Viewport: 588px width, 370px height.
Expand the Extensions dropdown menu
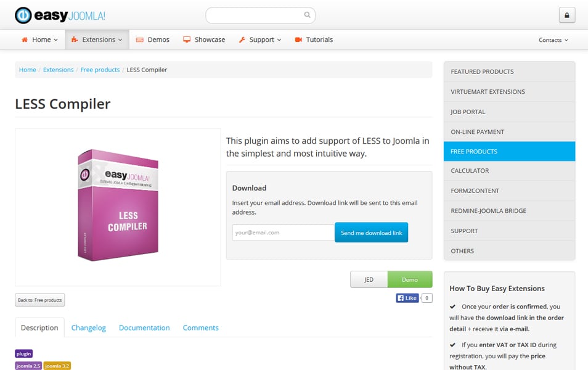(97, 39)
